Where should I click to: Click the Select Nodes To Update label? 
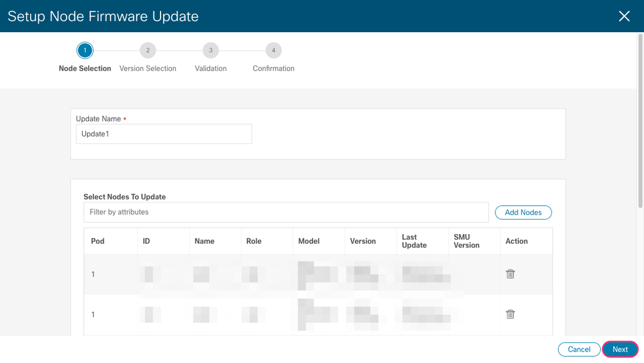[125, 197]
